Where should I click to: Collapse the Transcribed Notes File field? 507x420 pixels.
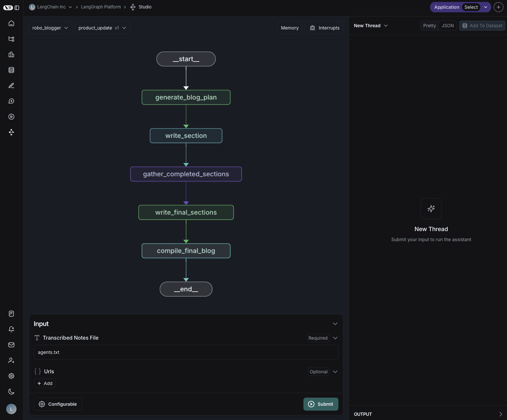(335, 338)
